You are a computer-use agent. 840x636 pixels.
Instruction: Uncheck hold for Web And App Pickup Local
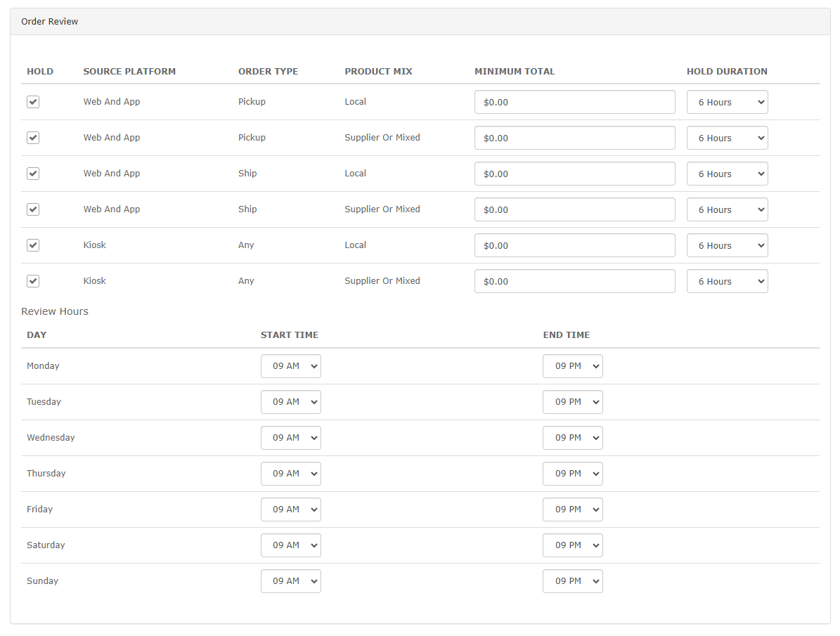(x=33, y=102)
